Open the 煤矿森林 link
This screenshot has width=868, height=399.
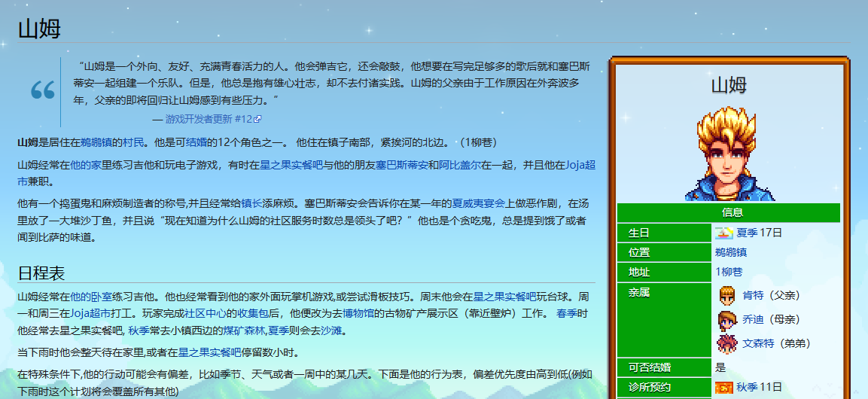pyautogui.click(x=244, y=331)
